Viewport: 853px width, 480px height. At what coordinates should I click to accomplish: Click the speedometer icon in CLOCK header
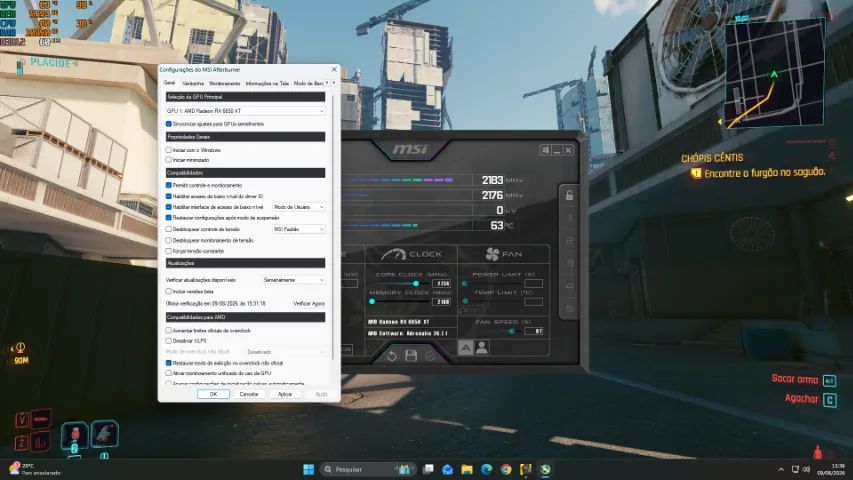coord(393,254)
